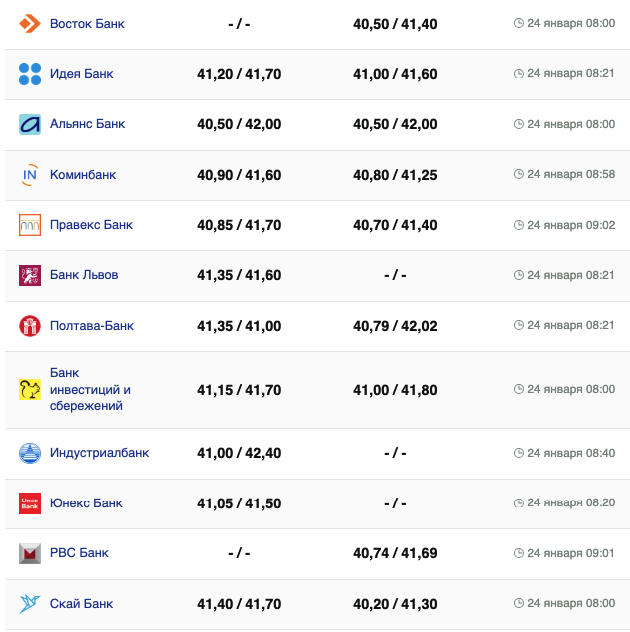Click the Альянс Банк logo icon

[x=30, y=124]
